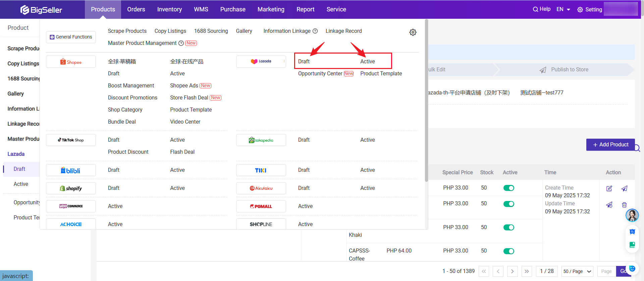Click the publish paper-plane icon beside edit
Screen dimensions: 644x281
(x=624, y=189)
